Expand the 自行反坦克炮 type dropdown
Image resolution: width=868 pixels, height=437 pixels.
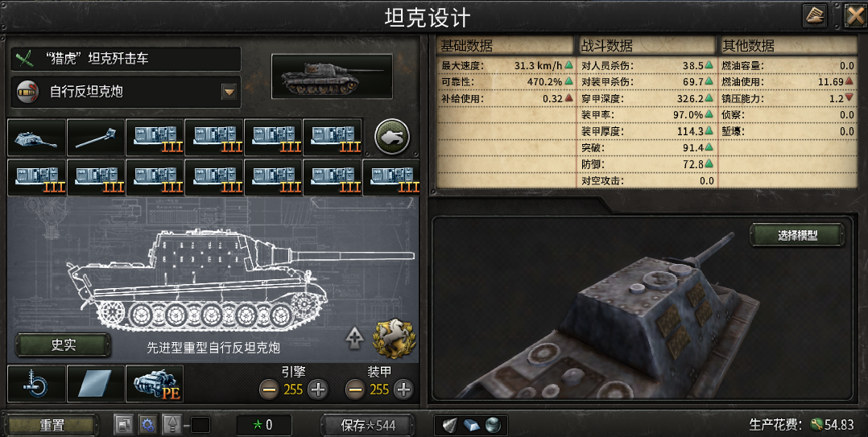[x=229, y=92]
